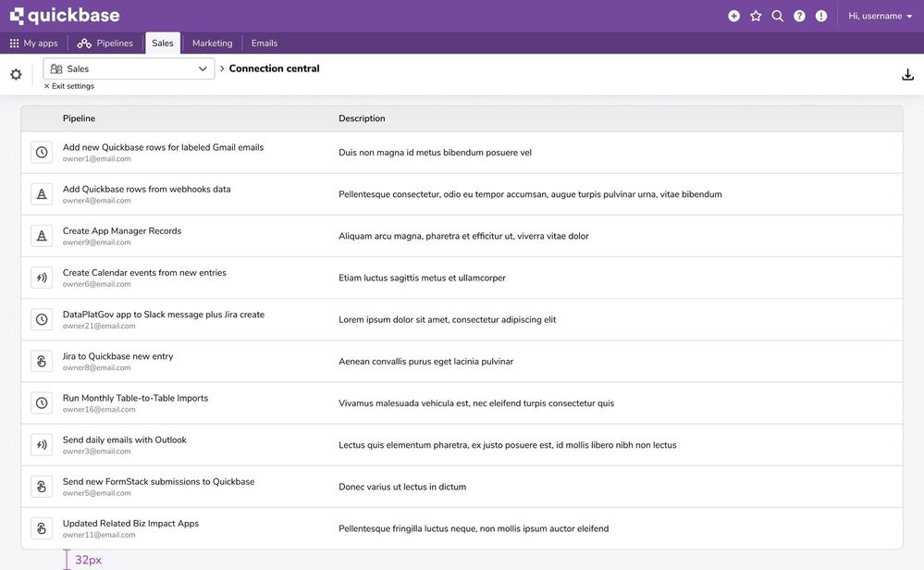924x570 pixels.
Task: Open the Pipelines tab
Action: point(105,43)
